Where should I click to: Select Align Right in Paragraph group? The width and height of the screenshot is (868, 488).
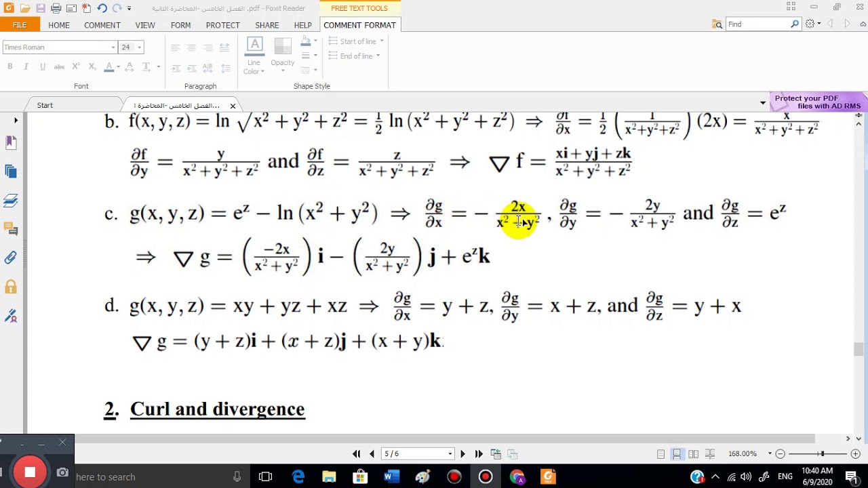pyautogui.click(x=208, y=47)
